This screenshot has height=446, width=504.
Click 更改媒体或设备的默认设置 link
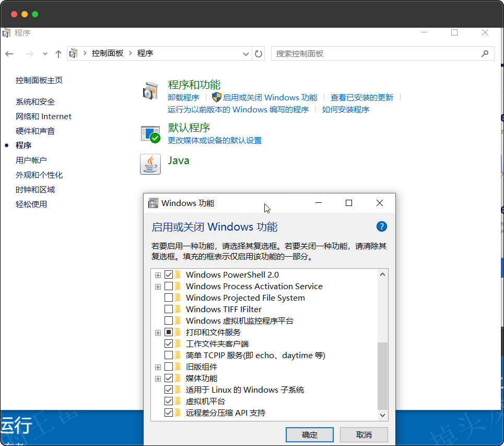(214, 140)
